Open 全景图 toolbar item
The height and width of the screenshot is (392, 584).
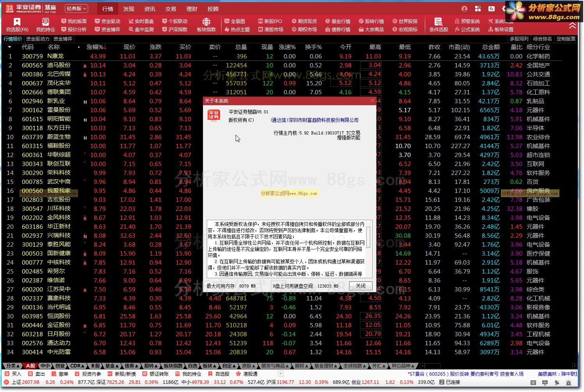point(234,21)
